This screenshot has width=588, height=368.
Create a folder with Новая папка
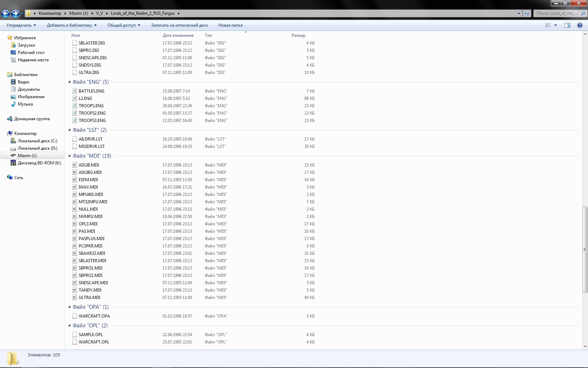coord(230,25)
